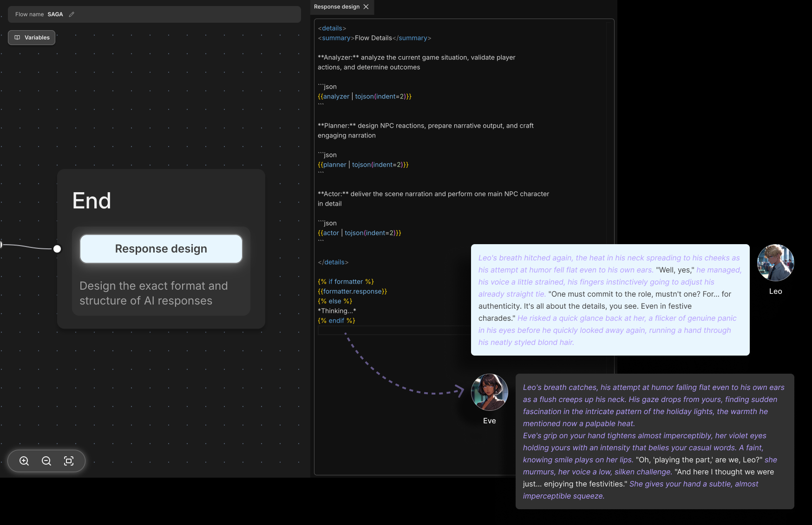Click the Eve name label
This screenshot has width=812, height=525.
490,421
